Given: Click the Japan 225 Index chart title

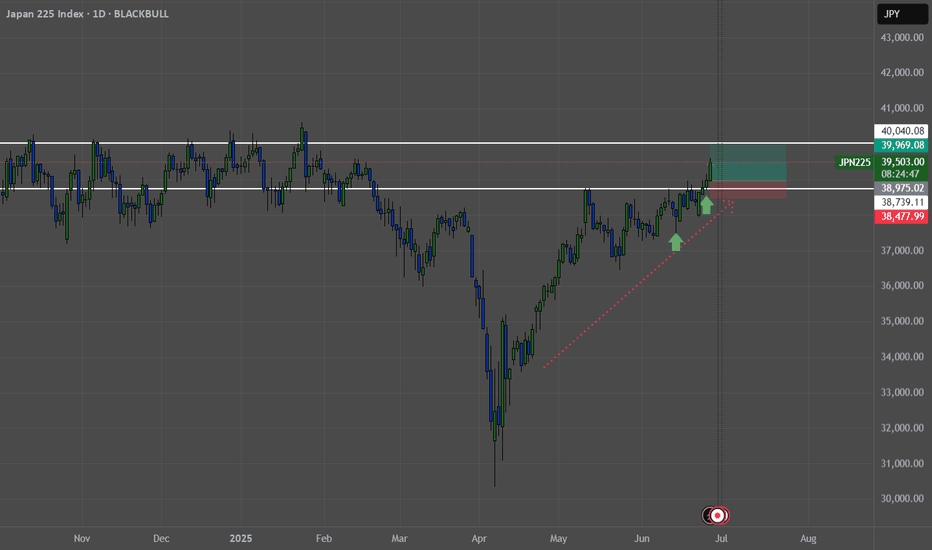Looking at the screenshot, I should click(87, 14).
